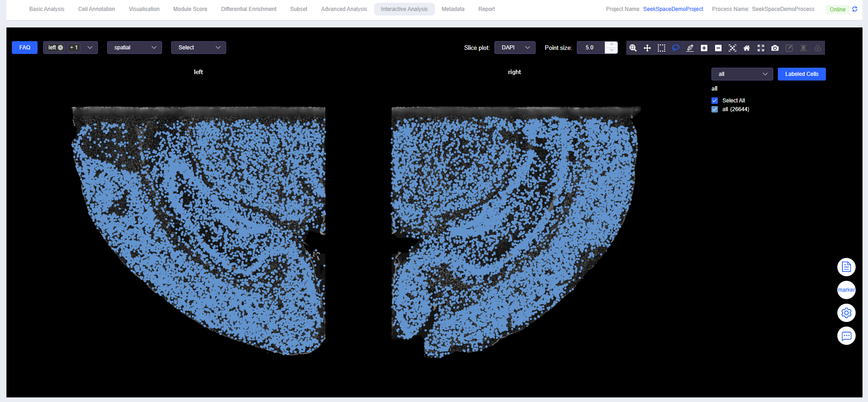This screenshot has height=402, width=868.
Task: Open the chat feedback bubble icon
Action: click(846, 336)
